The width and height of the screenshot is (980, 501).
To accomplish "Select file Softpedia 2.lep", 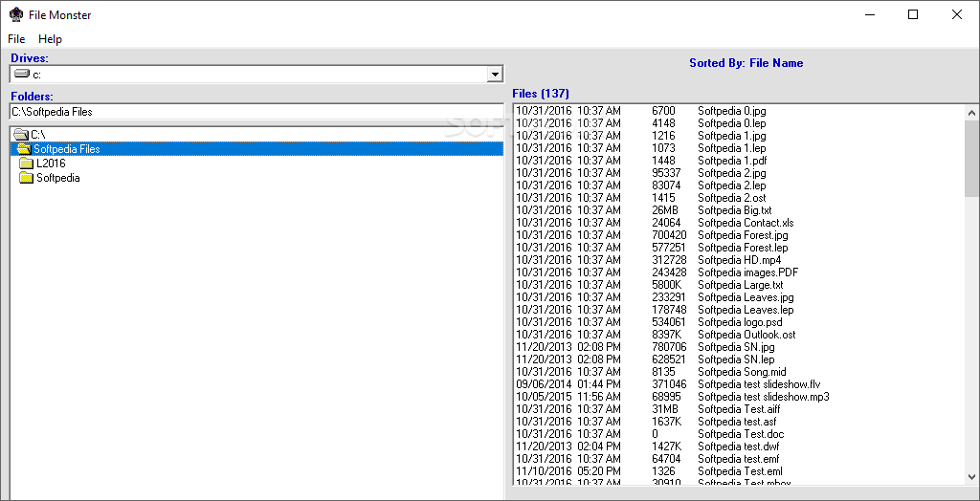I will point(732,185).
